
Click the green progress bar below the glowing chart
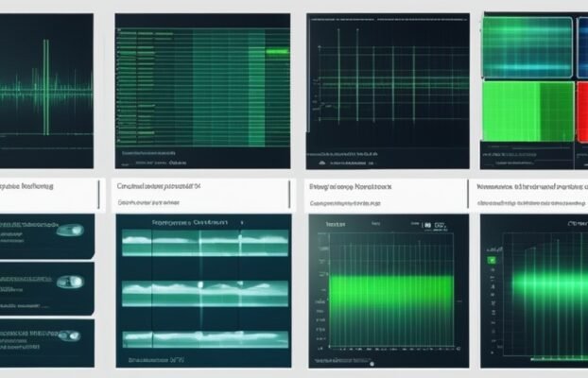558,359
